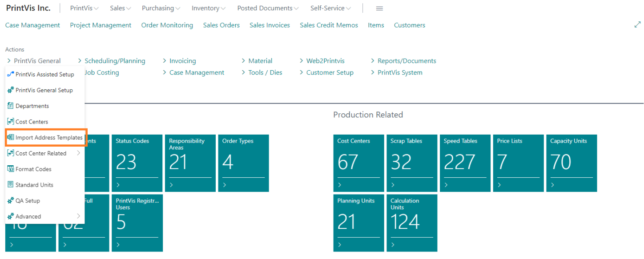Click the Departments menu icon

(11, 106)
